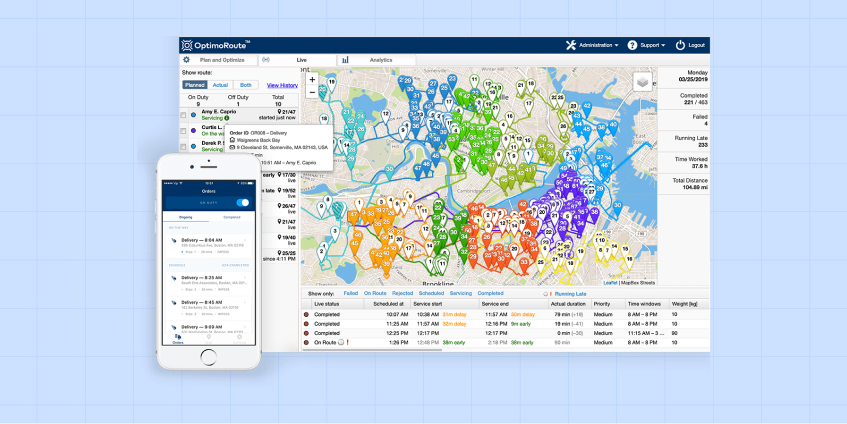Filter orders by Running Late
This screenshot has width=847, height=424.
[570, 294]
